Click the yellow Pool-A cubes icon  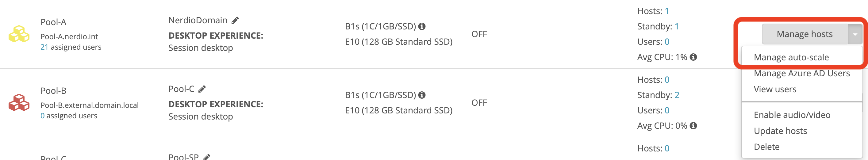(19, 34)
